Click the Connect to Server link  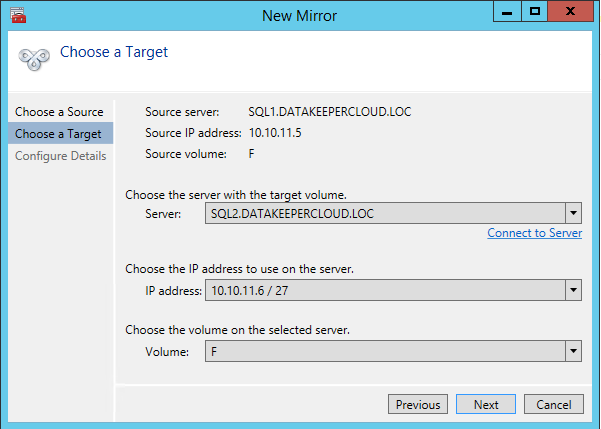point(534,233)
